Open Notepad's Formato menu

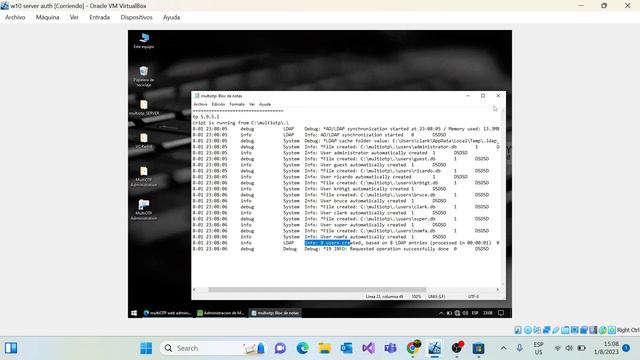[237, 104]
